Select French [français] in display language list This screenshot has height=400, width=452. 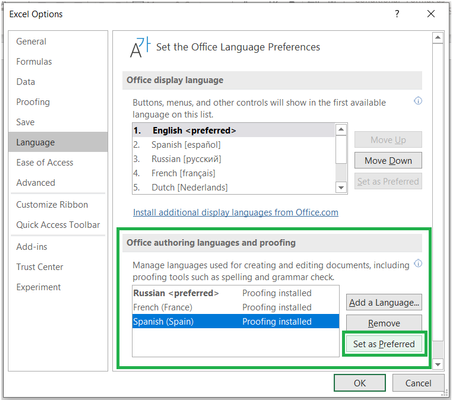coord(234,173)
